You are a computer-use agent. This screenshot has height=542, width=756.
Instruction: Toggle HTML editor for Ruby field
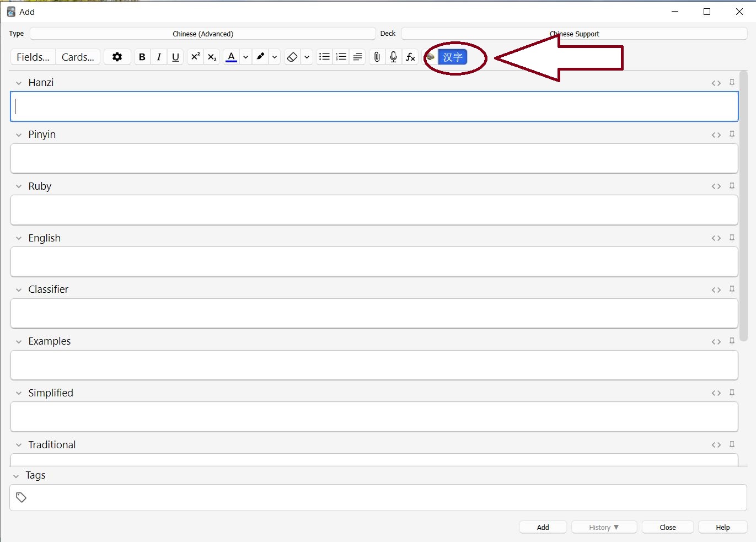716,186
